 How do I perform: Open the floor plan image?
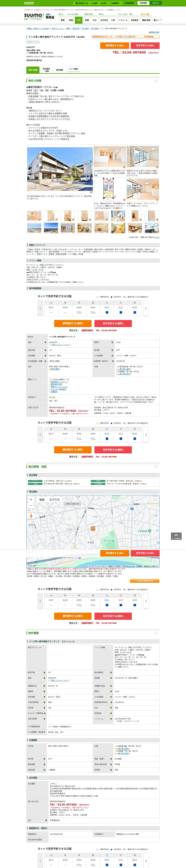point(109,190)
